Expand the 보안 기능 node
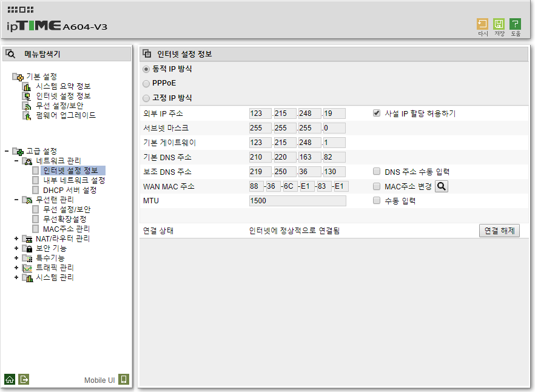 pyautogui.click(x=16, y=248)
